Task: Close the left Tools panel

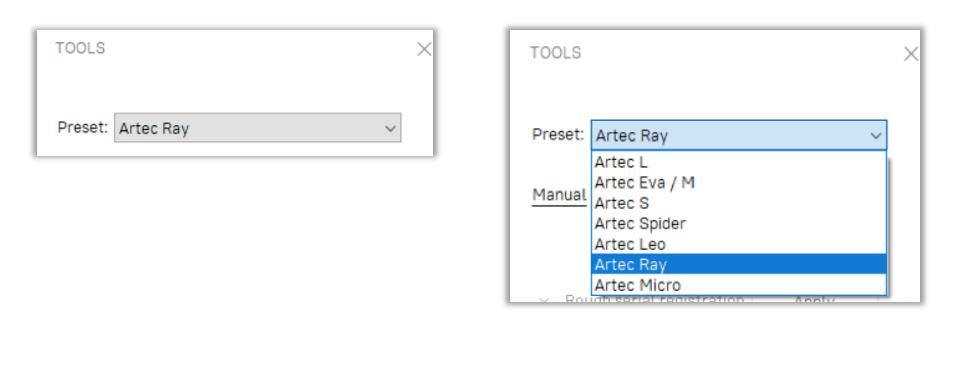Action: tap(424, 49)
